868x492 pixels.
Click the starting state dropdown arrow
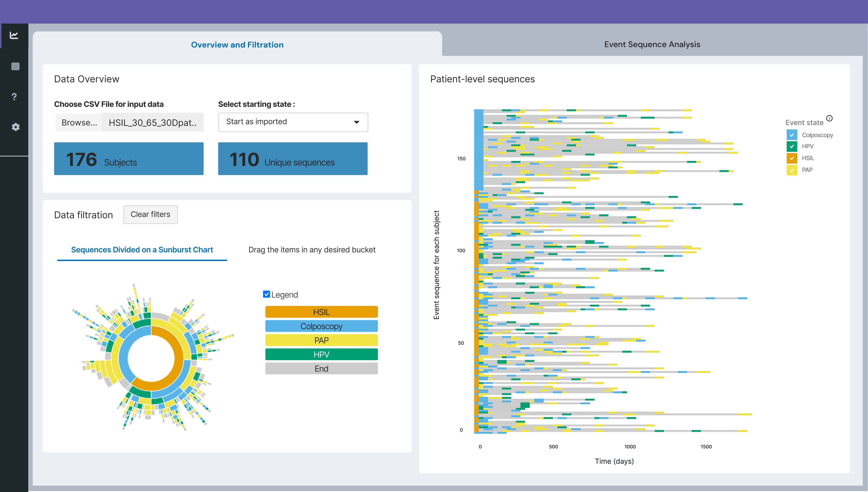click(x=356, y=122)
